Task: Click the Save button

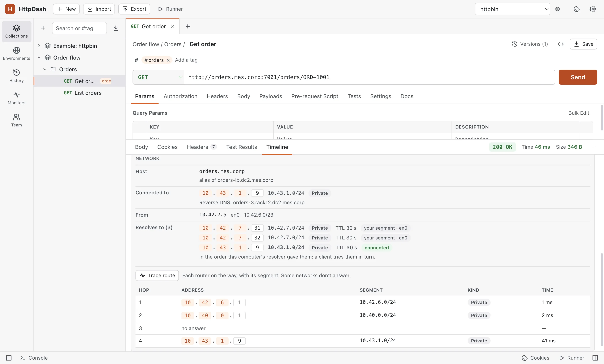Action: pos(583,44)
